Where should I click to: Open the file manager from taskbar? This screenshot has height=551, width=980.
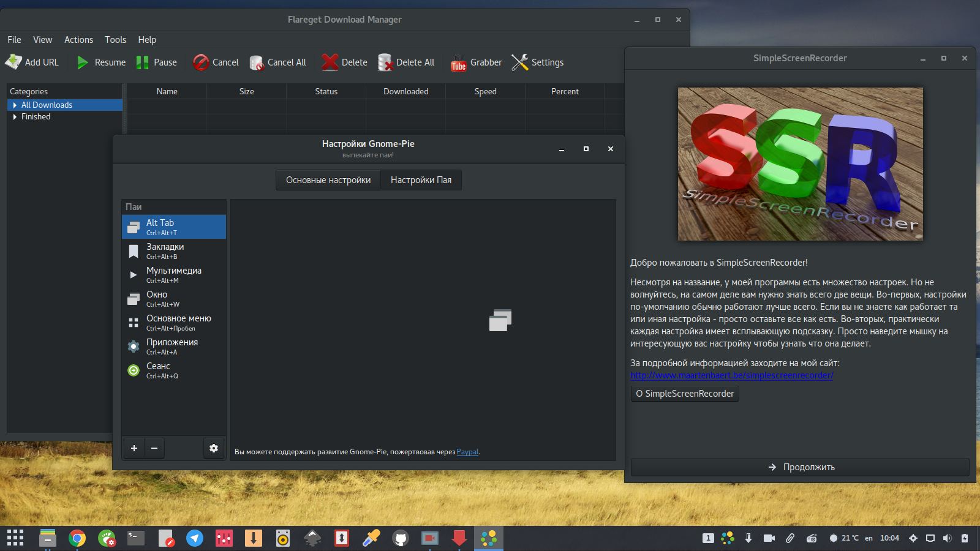48,538
